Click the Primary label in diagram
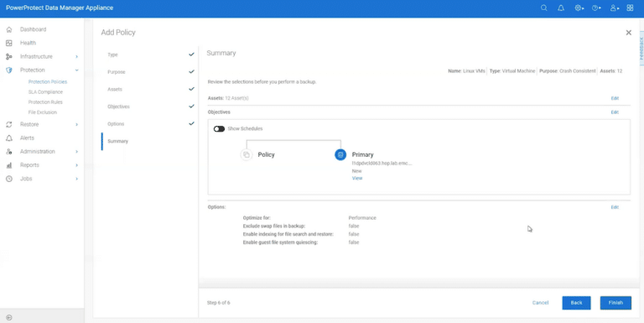This screenshot has height=323, width=644. [362, 155]
